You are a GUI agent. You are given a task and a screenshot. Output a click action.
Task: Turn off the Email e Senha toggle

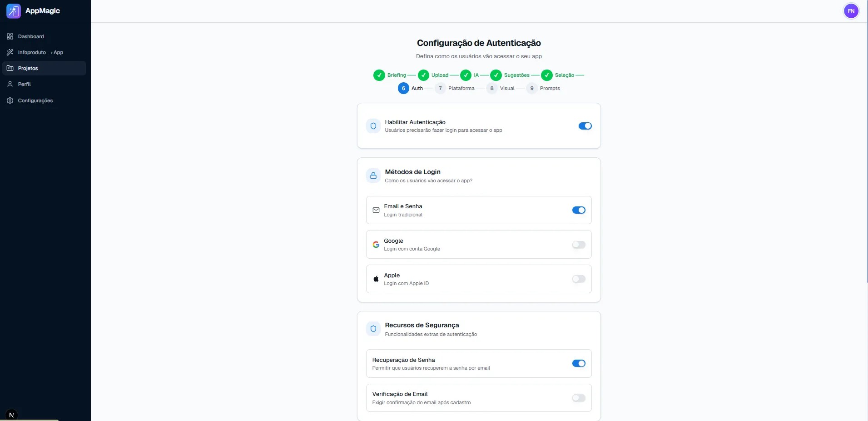pyautogui.click(x=578, y=210)
